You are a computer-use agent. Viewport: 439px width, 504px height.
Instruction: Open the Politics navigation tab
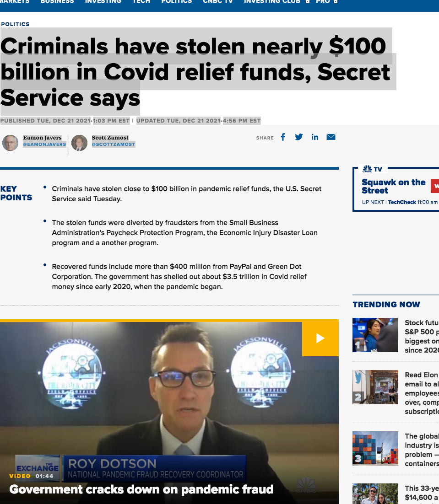coord(177,2)
